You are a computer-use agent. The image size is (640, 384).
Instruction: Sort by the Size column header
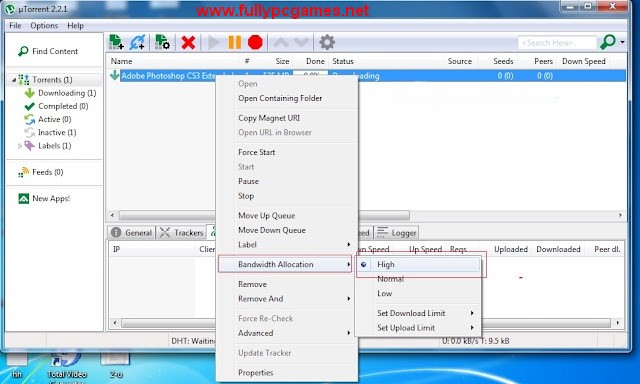[x=282, y=61]
